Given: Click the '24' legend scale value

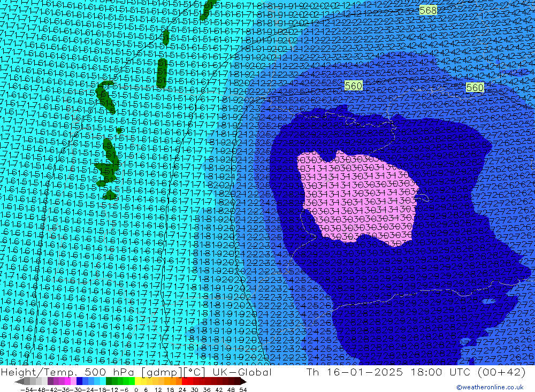Looking at the screenshot, I should [x=182, y=390].
